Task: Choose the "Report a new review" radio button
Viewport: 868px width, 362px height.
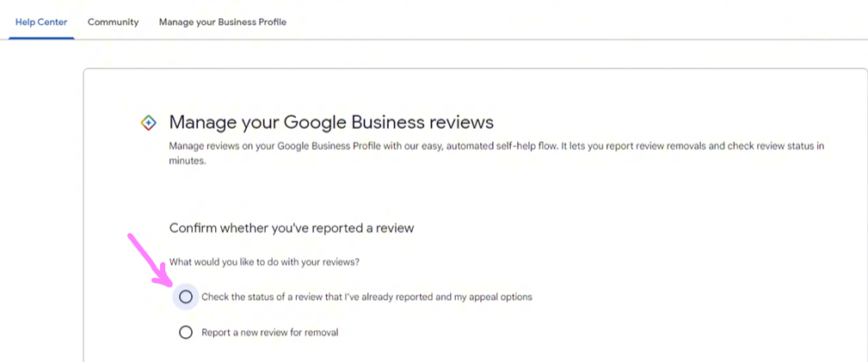Action: (186, 332)
